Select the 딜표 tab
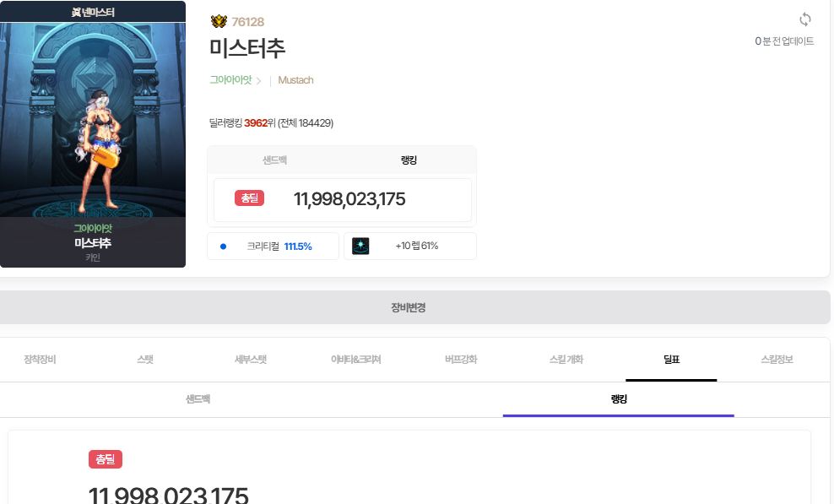 671,360
